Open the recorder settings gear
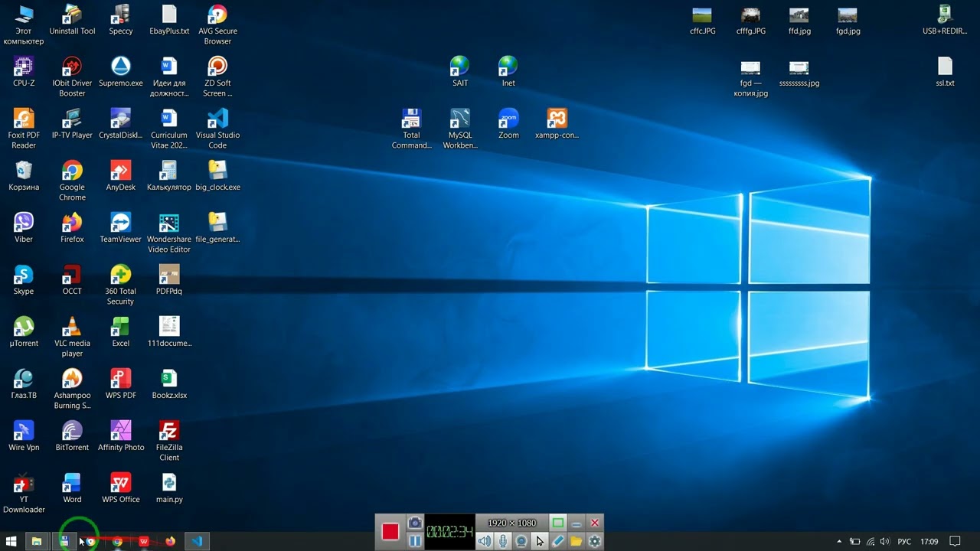 pos(595,541)
